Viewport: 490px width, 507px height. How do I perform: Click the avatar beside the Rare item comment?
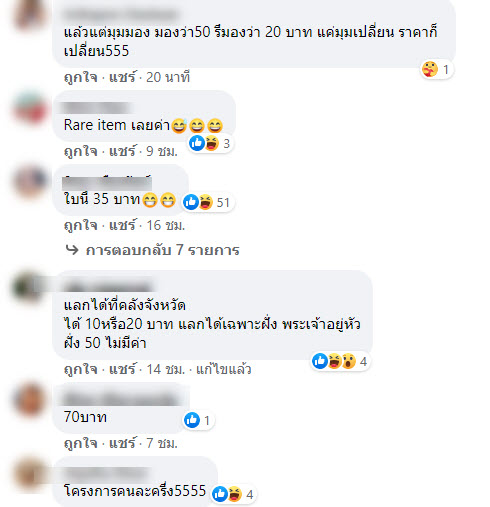click(30, 107)
